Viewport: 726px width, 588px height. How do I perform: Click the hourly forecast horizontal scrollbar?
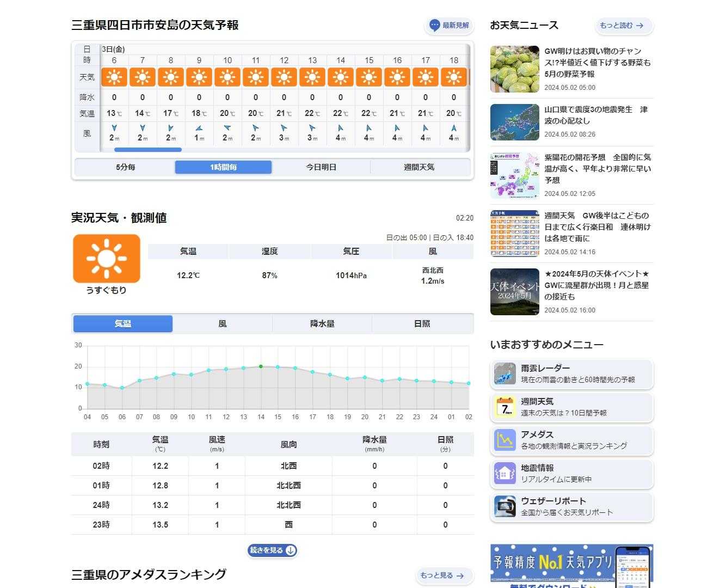[x=148, y=150]
